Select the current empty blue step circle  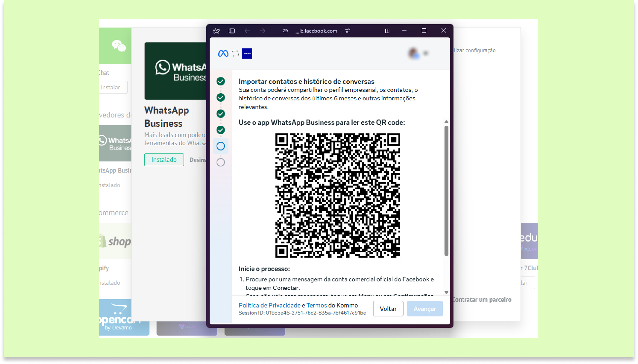point(220,146)
